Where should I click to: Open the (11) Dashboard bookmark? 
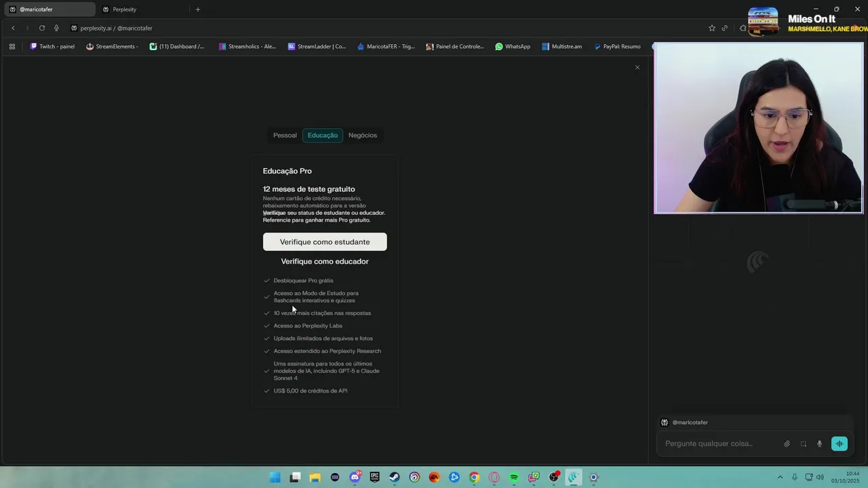pos(177,47)
